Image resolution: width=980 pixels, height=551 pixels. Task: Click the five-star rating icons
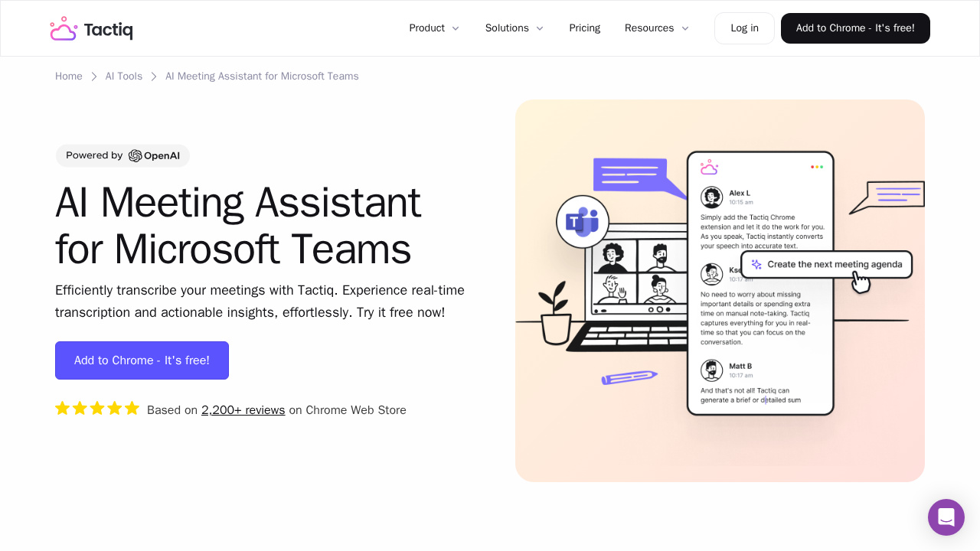(x=97, y=409)
